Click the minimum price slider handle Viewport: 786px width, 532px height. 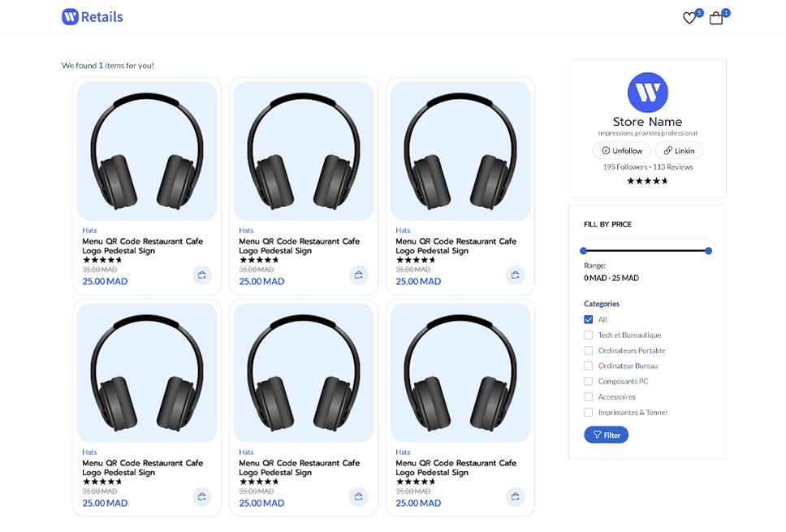pyautogui.click(x=584, y=251)
